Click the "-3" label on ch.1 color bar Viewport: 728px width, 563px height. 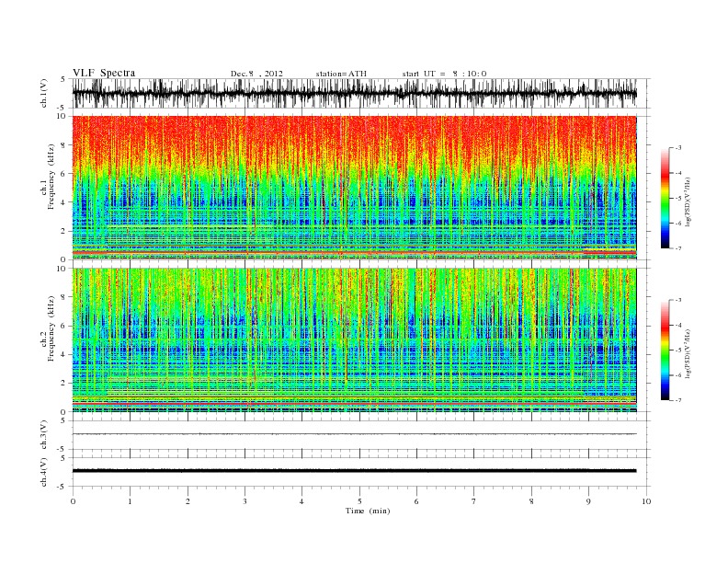coord(678,148)
